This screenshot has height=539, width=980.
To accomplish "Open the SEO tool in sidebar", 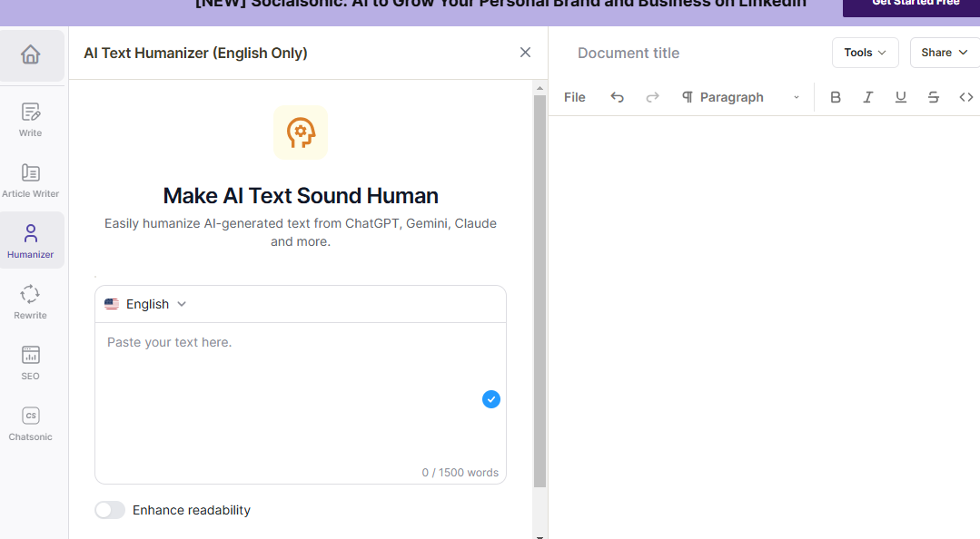I will coord(31,363).
